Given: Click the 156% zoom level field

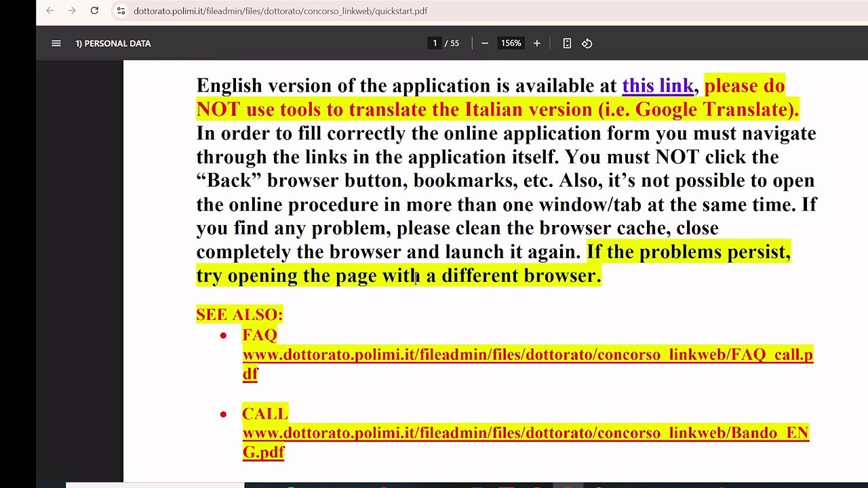Looking at the screenshot, I should click(x=511, y=43).
